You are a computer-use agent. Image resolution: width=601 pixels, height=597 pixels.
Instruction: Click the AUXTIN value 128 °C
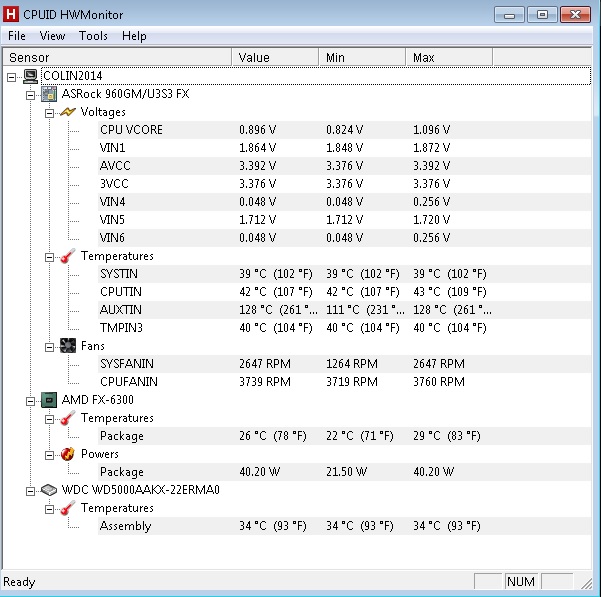(278, 310)
